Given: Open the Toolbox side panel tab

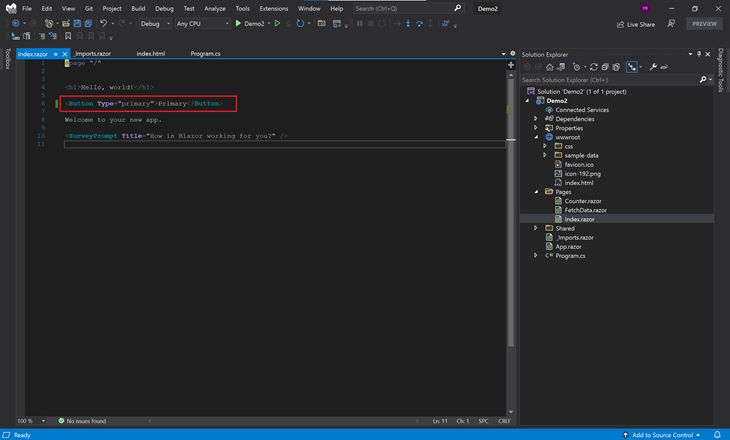Looking at the screenshot, I should tap(7, 59).
